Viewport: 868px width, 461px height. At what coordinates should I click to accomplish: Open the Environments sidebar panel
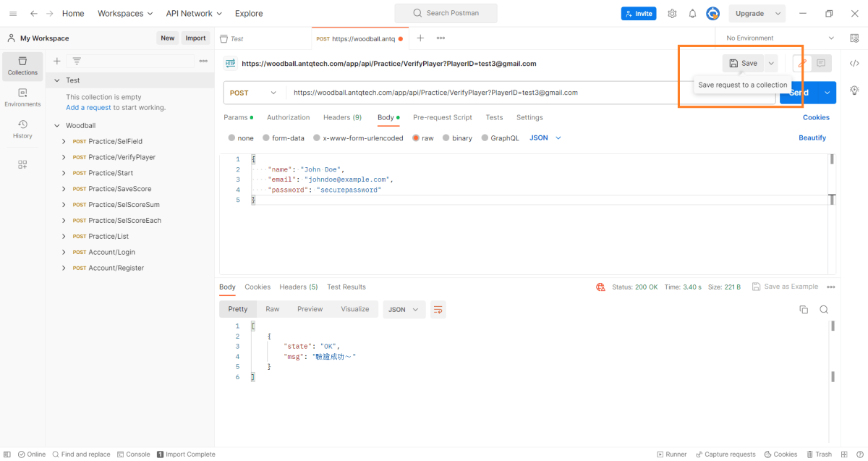[22, 98]
